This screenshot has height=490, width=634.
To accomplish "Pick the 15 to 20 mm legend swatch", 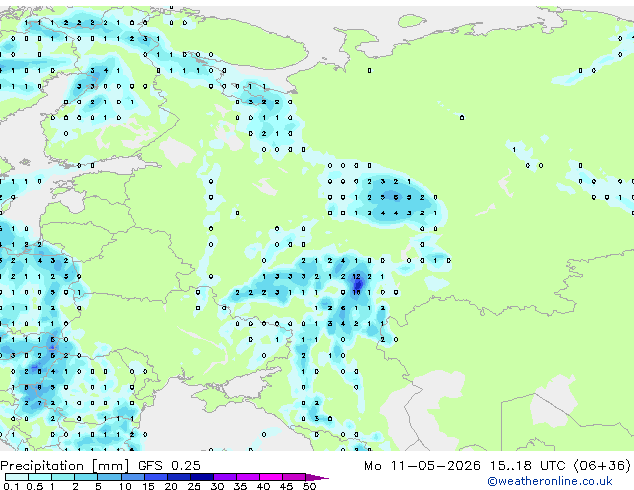I will (156, 477).
